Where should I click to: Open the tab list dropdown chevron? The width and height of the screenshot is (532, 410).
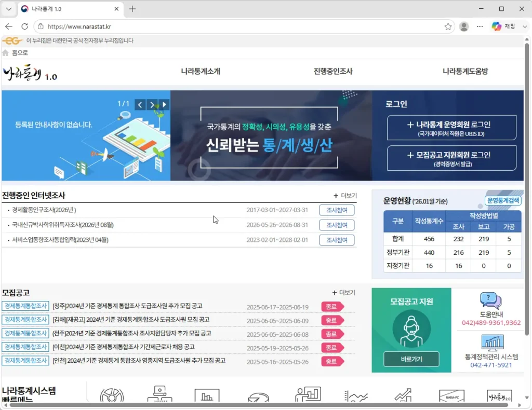point(9,9)
